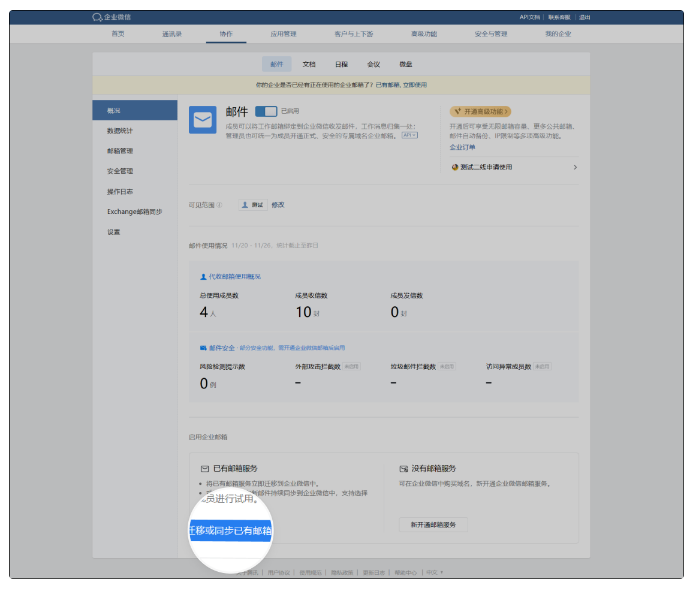Open the 客户与上下游 top navigation menu
Viewport: 697px width, 590px height.
(x=353, y=34)
